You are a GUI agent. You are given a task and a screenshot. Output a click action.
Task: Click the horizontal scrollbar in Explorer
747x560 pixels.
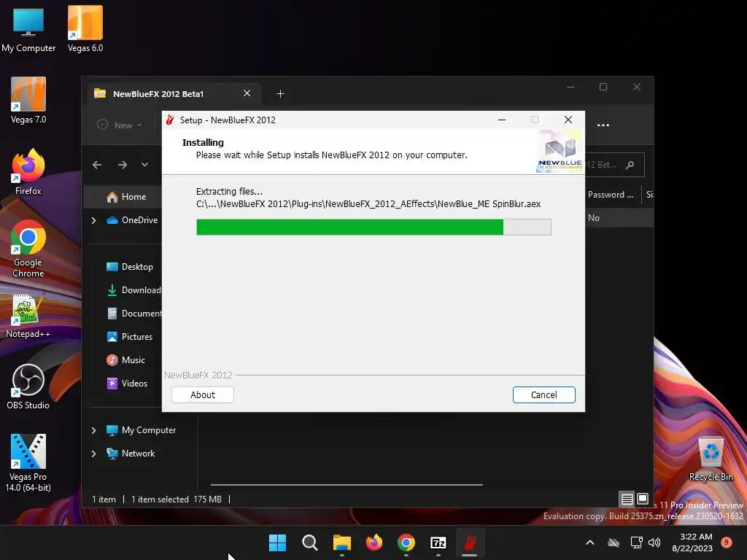pyautogui.click(x=347, y=485)
